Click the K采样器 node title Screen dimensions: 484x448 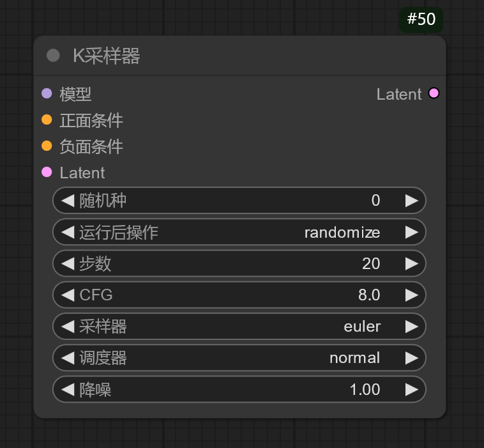point(107,56)
